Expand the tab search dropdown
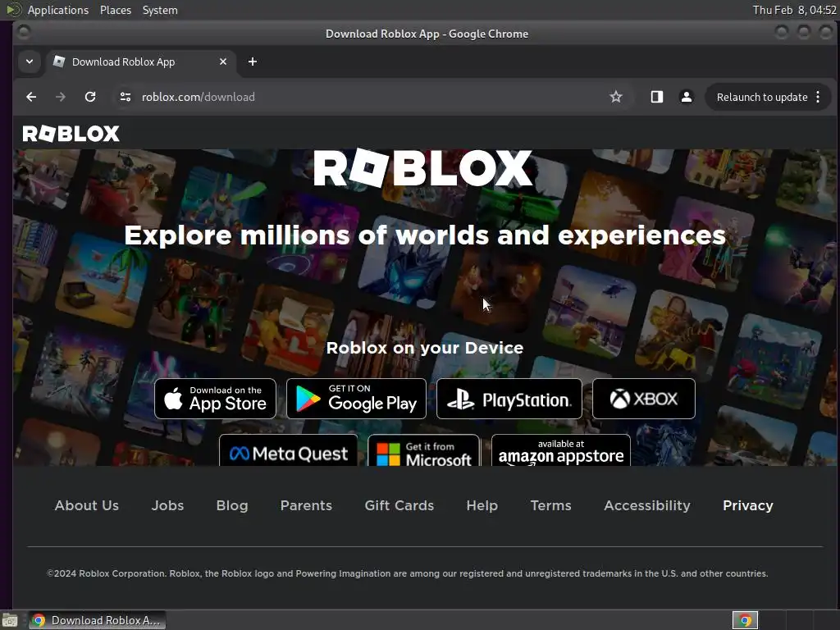The image size is (840, 630). [30, 62]
